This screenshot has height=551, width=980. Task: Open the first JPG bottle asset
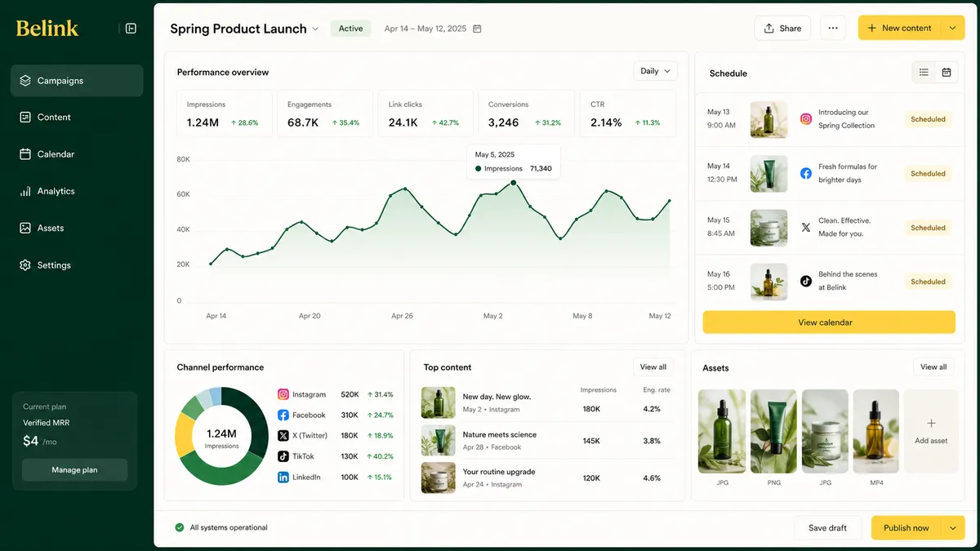point(721,431)
